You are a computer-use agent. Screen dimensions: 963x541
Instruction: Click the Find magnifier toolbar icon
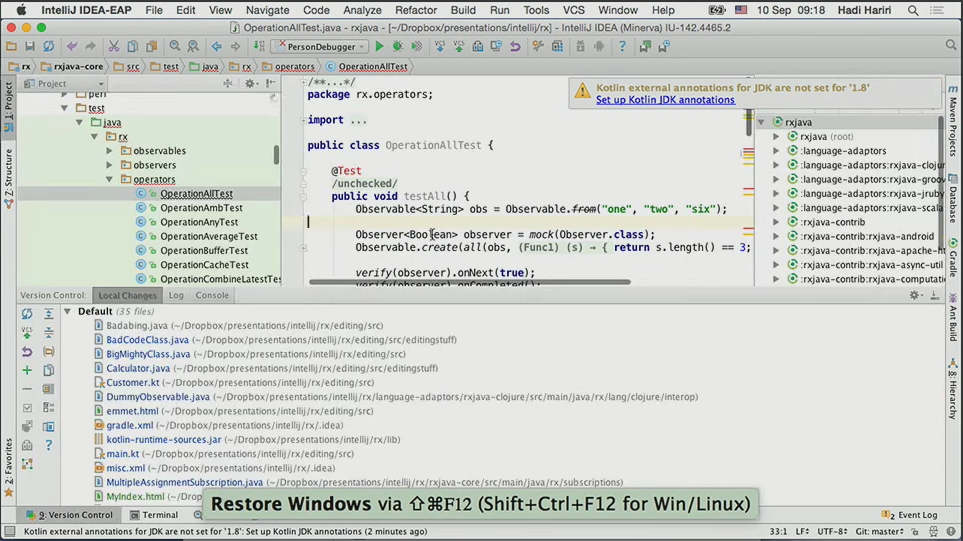click(x=175, y=47)
